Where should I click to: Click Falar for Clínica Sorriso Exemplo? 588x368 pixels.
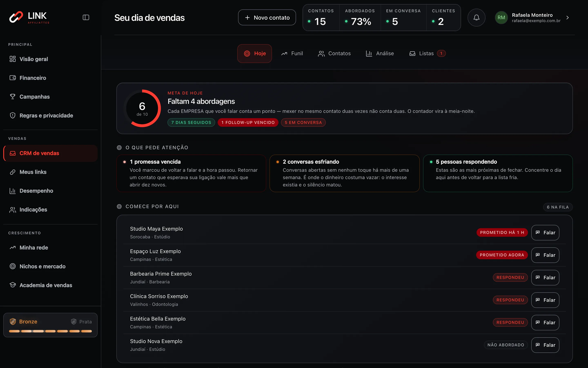tap(545, 300)
